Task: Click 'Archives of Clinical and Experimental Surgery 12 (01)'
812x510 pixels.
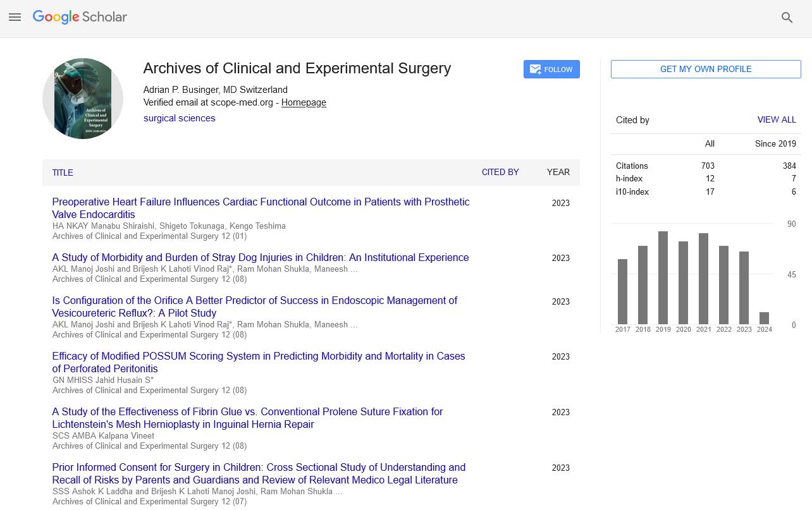Action: 149,236
